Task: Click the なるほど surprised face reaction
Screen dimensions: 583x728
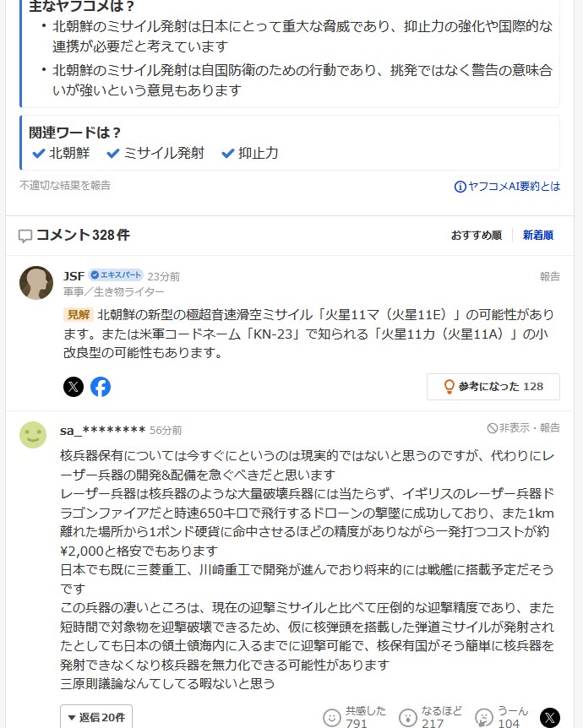Action: click(408, 718)
